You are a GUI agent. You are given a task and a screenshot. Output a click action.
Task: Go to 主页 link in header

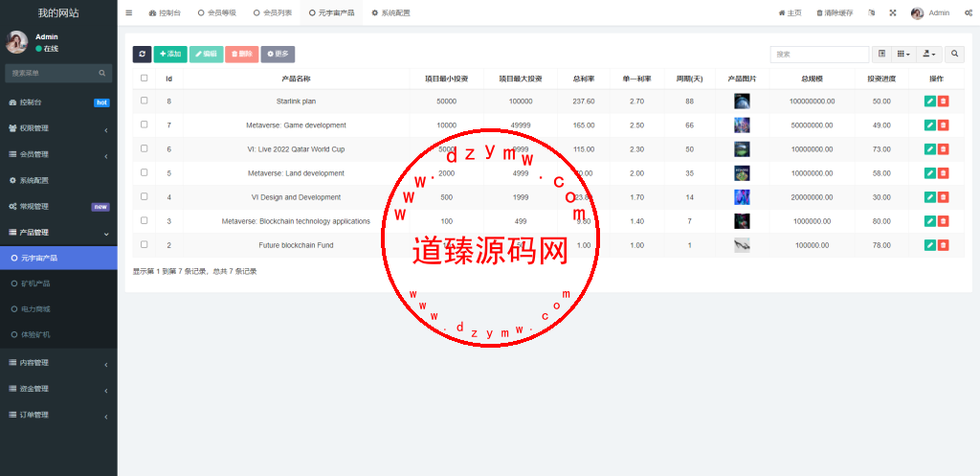coord(790,12)
